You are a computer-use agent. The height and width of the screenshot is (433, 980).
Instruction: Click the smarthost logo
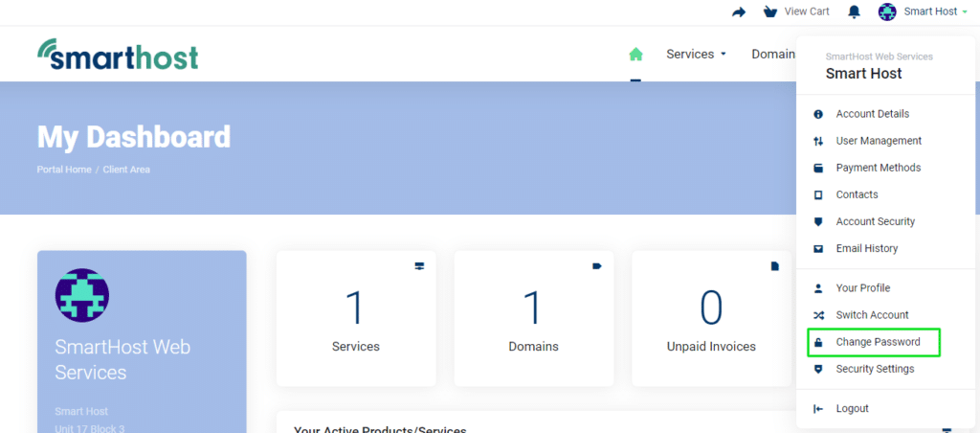pos(118,54)
